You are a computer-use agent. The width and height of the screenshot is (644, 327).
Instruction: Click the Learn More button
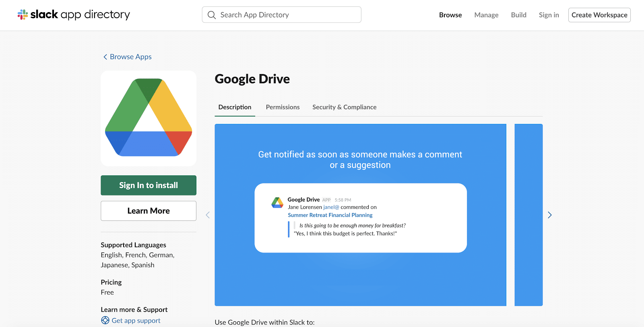(x=149, y=211)
